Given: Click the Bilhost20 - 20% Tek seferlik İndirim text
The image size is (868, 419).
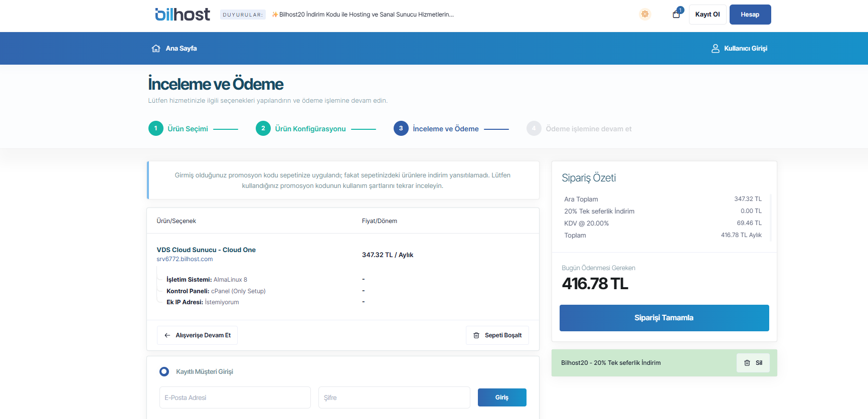Looking at the screenshot, I should pos(611,363).
